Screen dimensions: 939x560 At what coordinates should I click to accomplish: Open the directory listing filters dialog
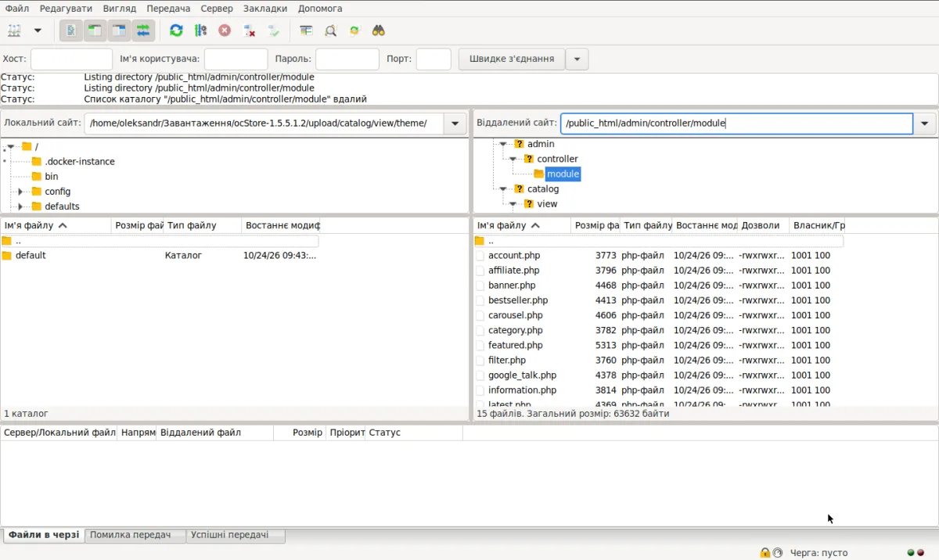(306, 31)
